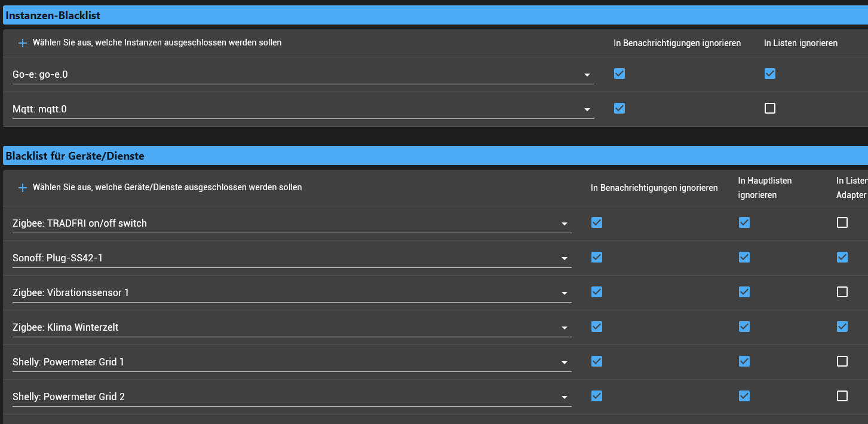The height and width of the screenshot is (424, 868).
Task: Click the 'Instanzen-Blacklist' section header
Action: [x=435, y=16]
